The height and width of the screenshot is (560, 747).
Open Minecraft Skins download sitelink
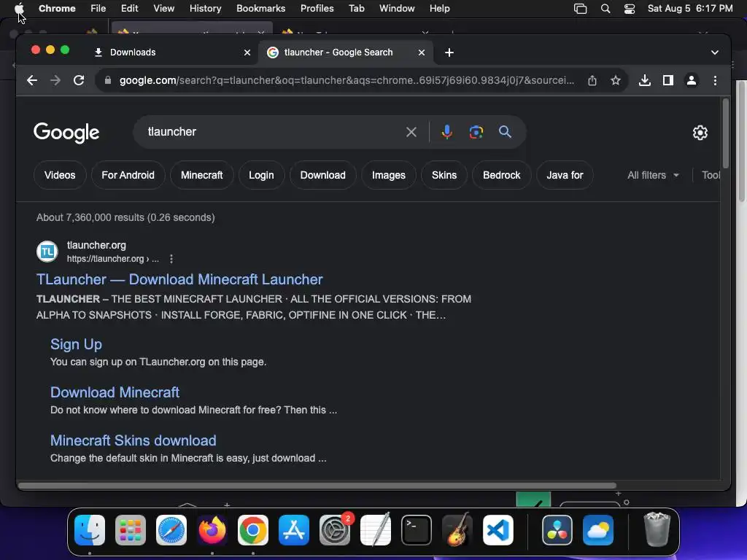coord(133,440)
